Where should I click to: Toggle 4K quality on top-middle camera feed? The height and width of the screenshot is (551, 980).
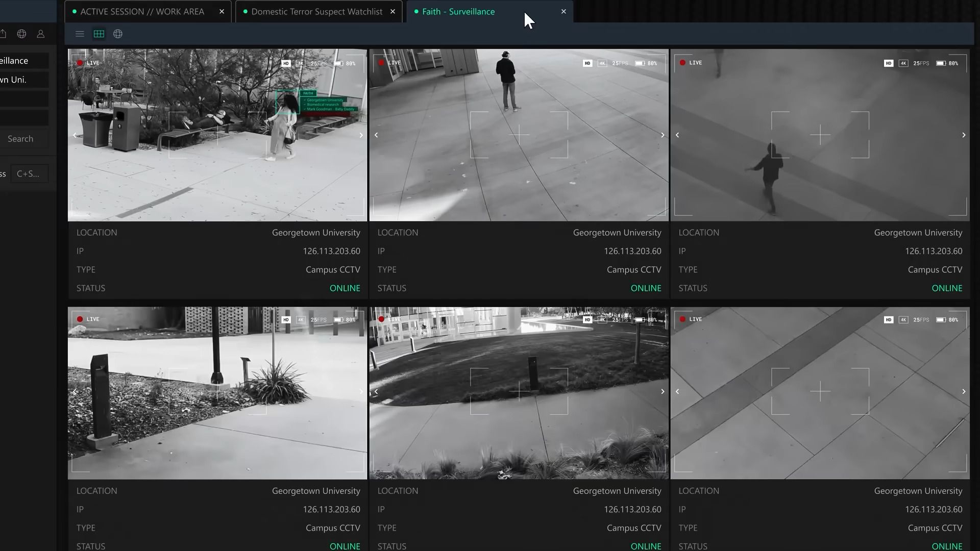point(602,63)
